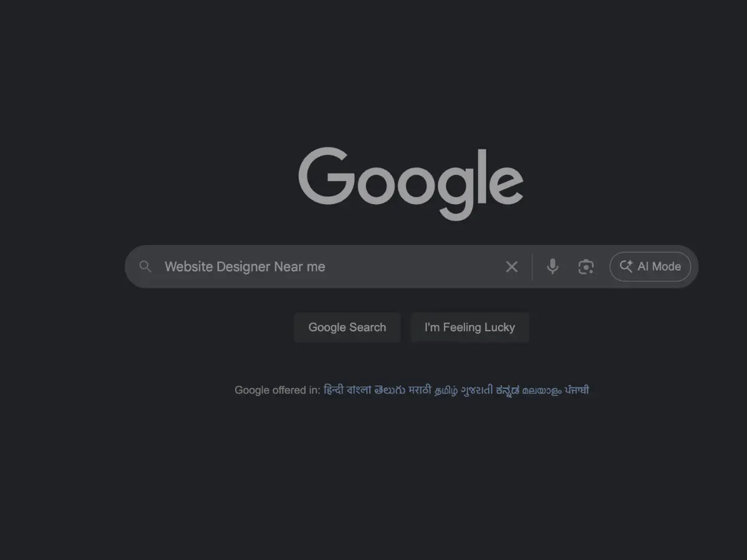The height and width of the screenshot is (560, 747).
Task: Switch Google to ಕನ್ನಡ language
Action: 507,390
